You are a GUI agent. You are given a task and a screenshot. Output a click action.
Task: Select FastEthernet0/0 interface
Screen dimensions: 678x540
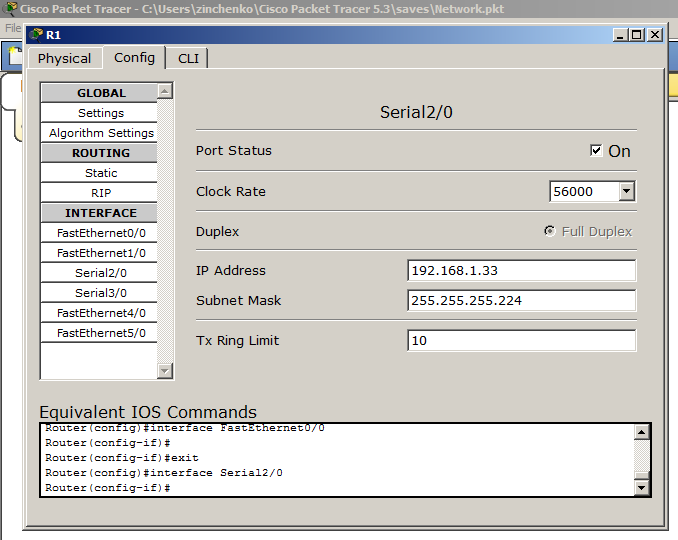click(x=99, y=233)
